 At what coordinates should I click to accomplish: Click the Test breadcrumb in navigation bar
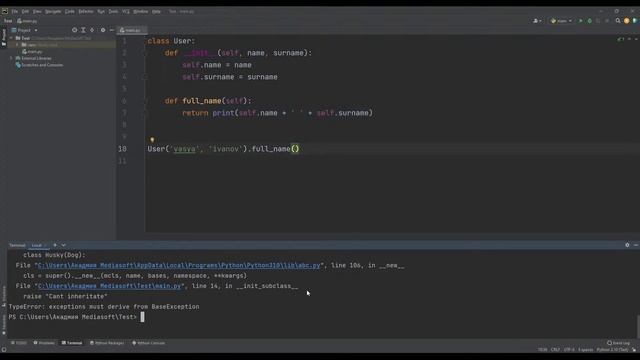tap(8, 21)
